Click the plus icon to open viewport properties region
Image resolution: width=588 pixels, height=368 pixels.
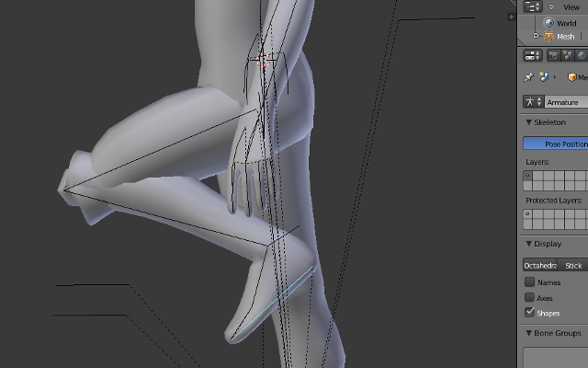tap(511, 17)
